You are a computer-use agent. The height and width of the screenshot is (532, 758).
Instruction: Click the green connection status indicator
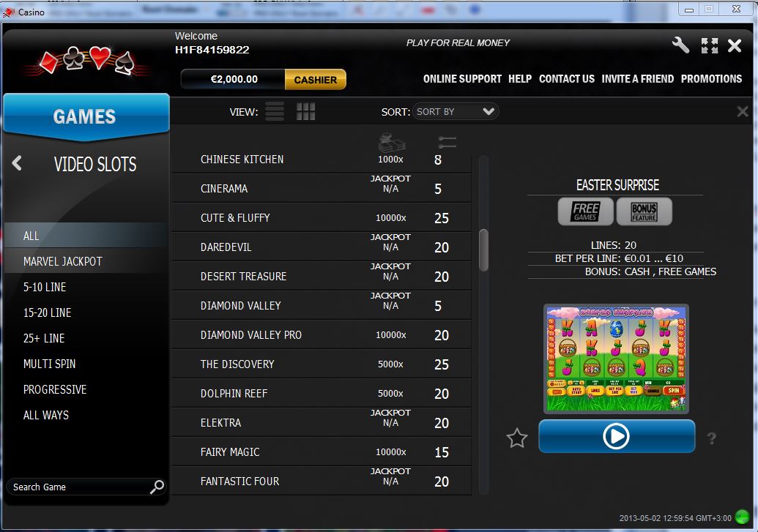pos(742,517)
